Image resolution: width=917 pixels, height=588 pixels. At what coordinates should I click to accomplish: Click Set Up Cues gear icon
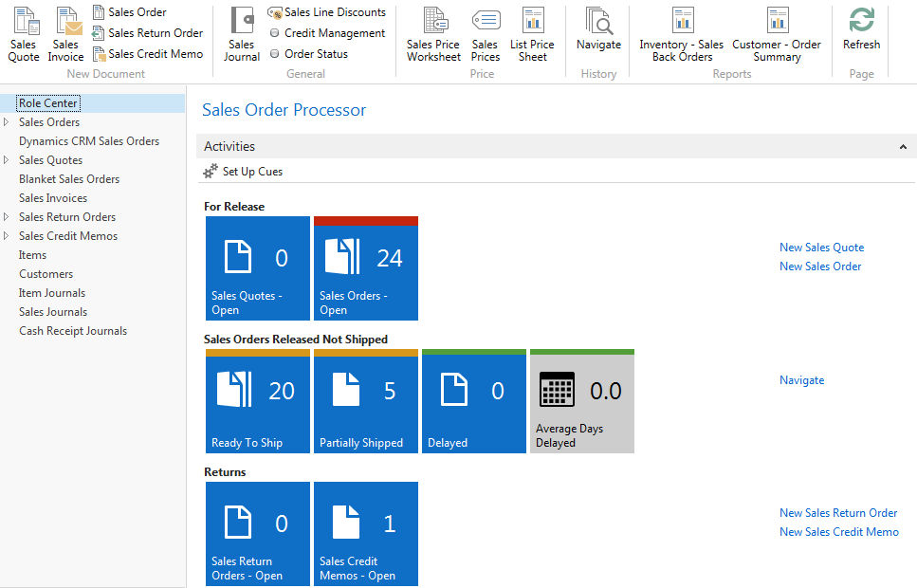(x=211, y=172)
